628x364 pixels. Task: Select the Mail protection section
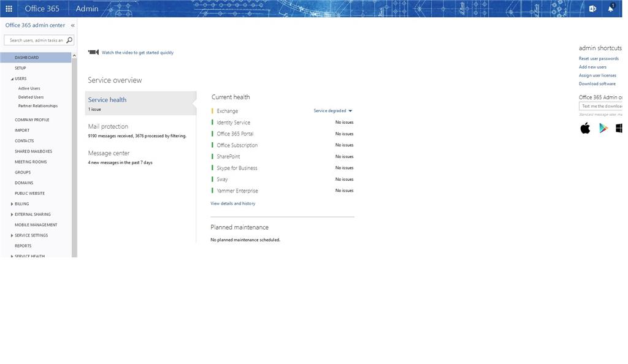137,131
